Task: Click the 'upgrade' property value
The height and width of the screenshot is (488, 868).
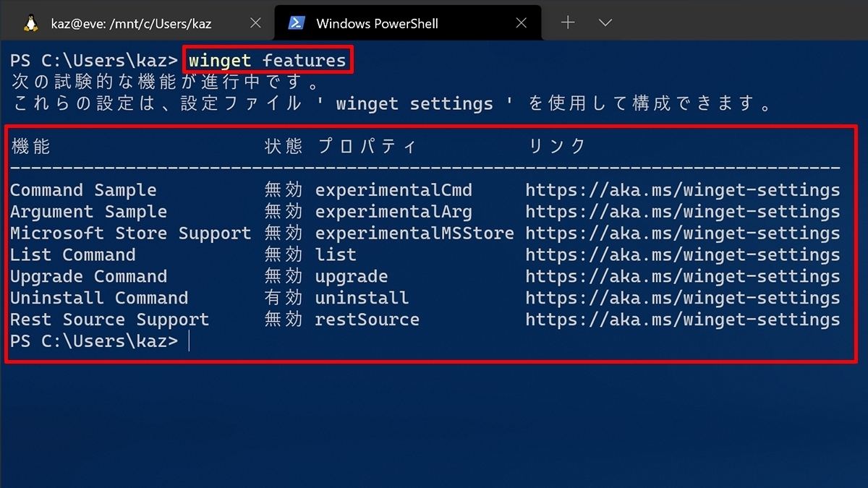Action: [x=352, y=277]
